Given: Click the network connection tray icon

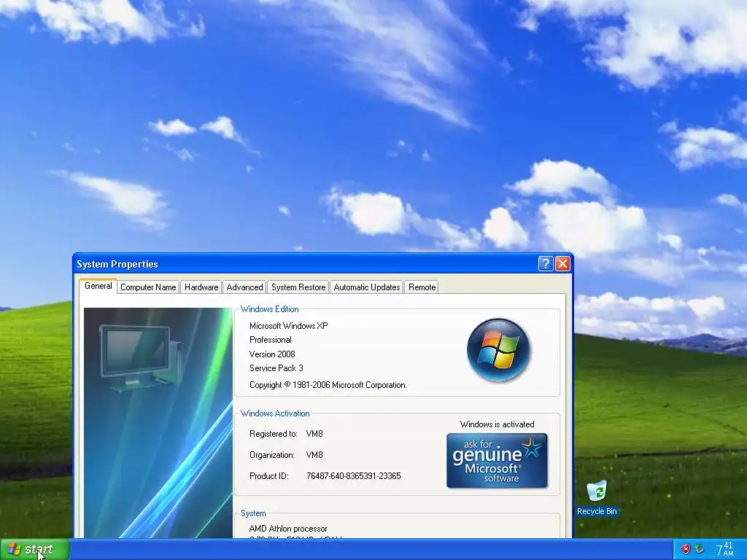Looking at the screenshot, I should (x=700, y=549).
